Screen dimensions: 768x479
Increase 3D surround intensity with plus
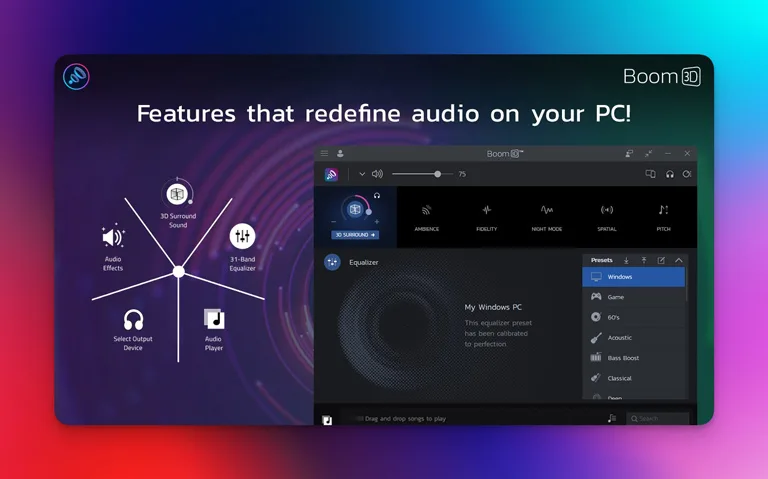pyautogui.click(x=377, y=222)
